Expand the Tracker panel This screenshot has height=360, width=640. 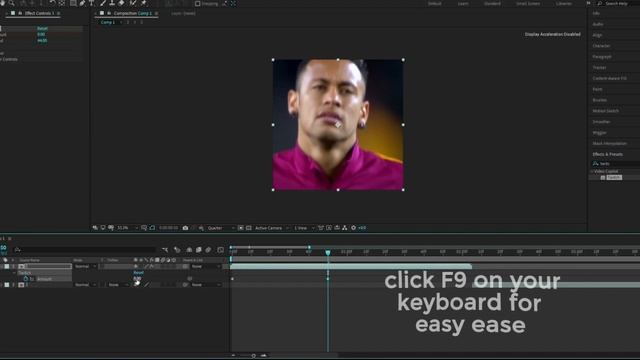pos(599,68)
